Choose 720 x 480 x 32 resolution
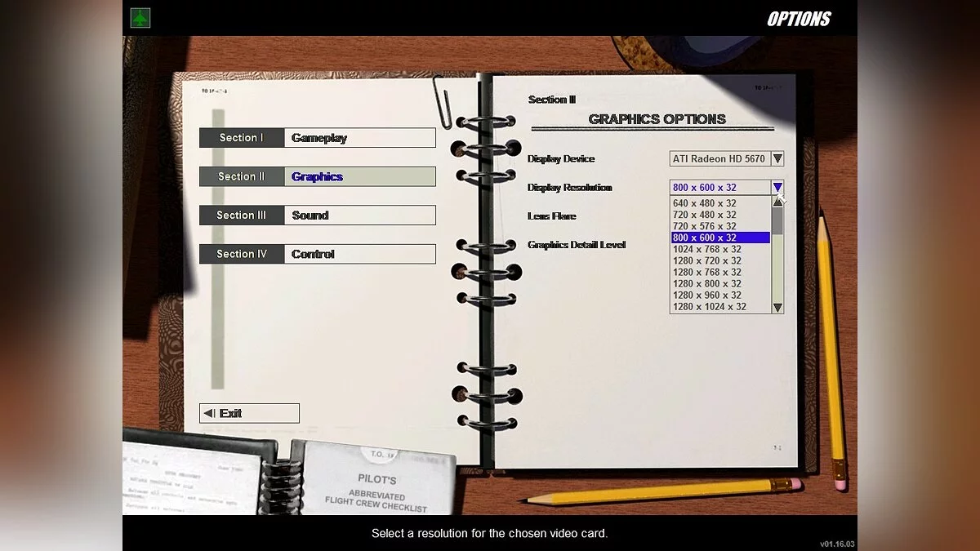Image resolution: width=980 pixels, height=551 pixels. point(720,215)
